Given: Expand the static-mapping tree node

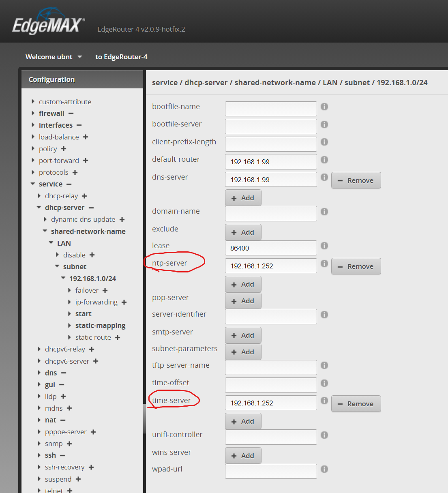Looking at the screenshot, I should tap(69, 326).
